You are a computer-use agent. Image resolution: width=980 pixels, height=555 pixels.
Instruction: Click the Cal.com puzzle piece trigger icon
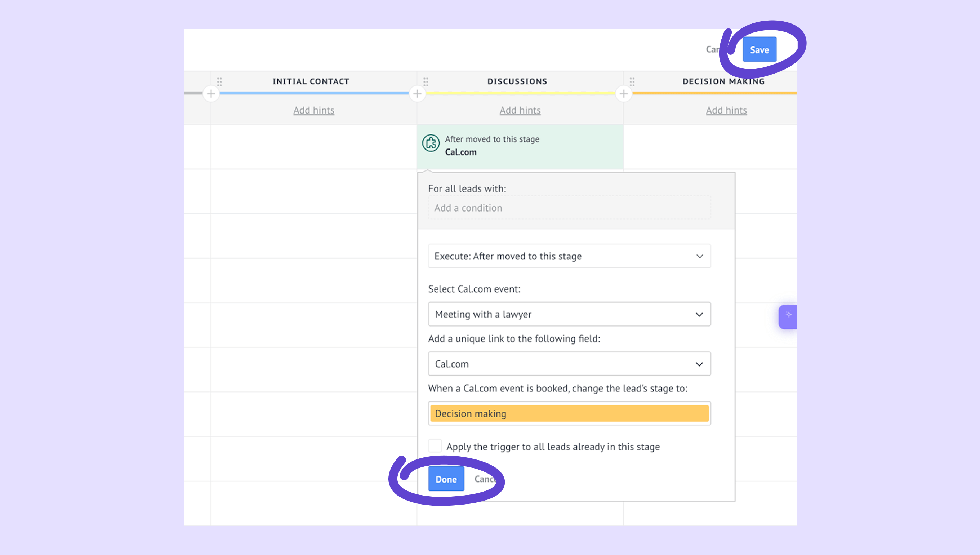coord(431,143)
